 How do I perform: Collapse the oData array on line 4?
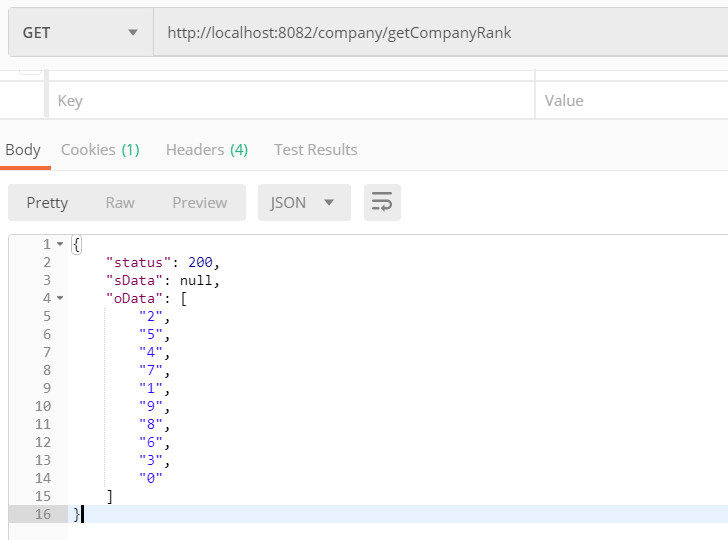click(x=60, y=298)
